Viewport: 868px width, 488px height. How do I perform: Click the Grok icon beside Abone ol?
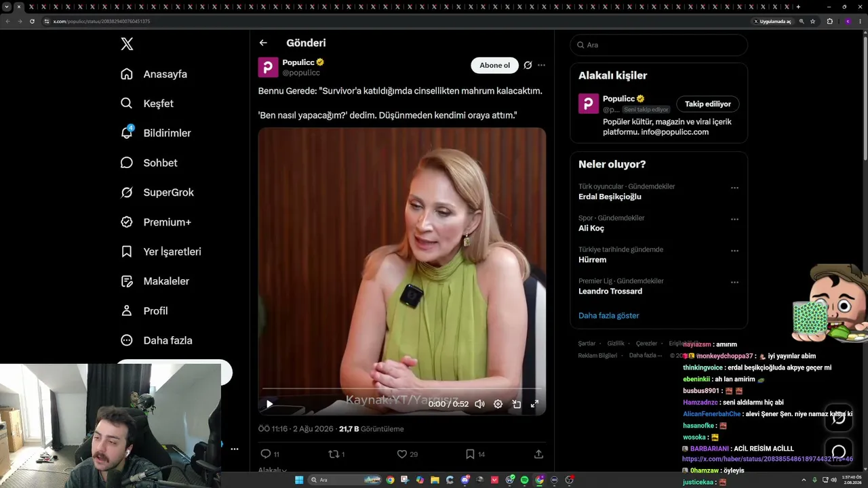(x=528, y=65)
